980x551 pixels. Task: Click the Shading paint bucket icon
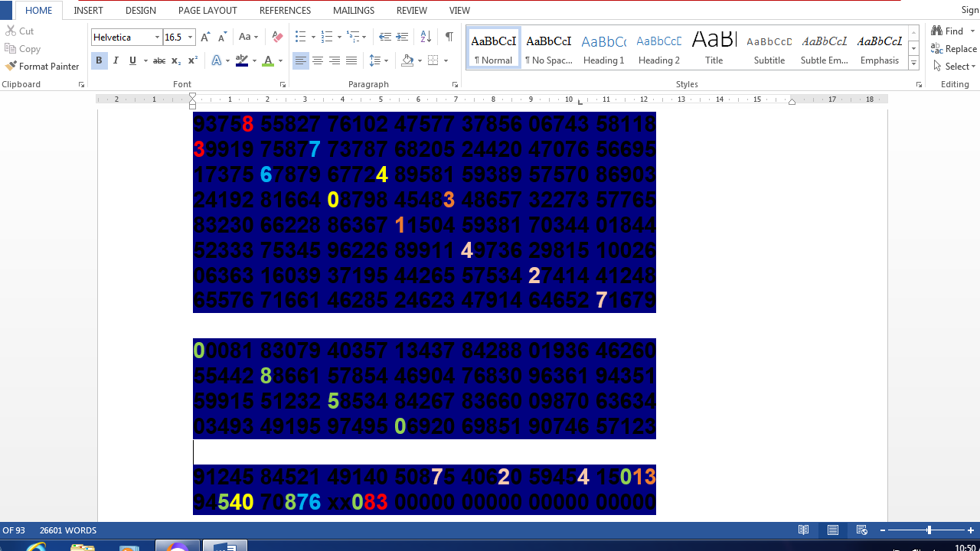coord(407,60)
